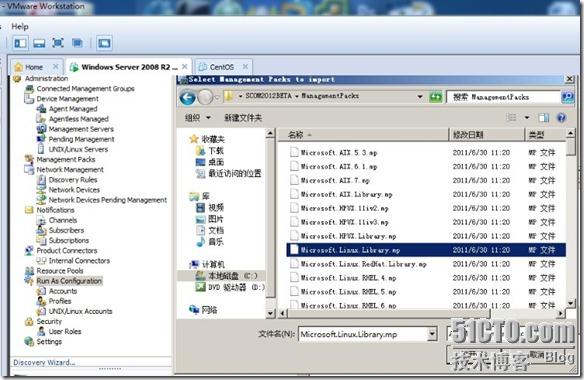The image size is (584, 380).
Task: Select Security tree node
Action: 49,322
